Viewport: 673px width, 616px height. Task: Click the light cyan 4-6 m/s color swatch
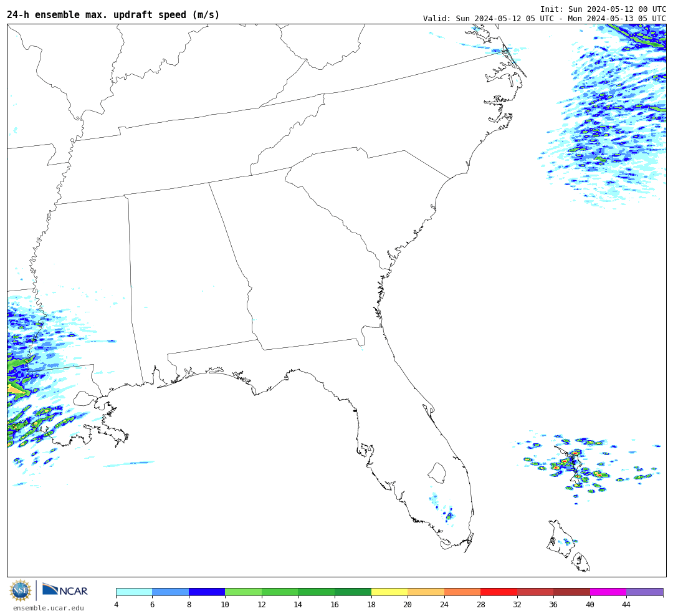(135, 592)
